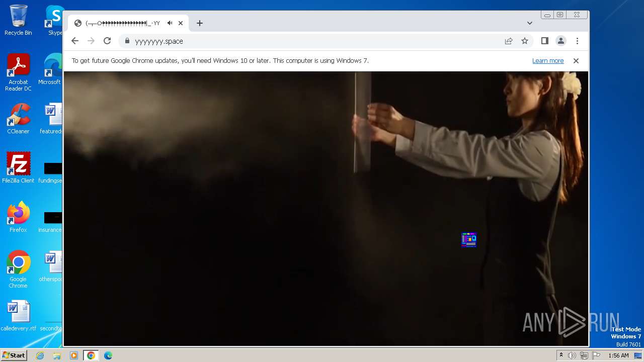This screenshot has width=644, height=362.
Task: Dismiss the Chrome update notification bar
Action: pyautogui.click(x=576, y=61)
